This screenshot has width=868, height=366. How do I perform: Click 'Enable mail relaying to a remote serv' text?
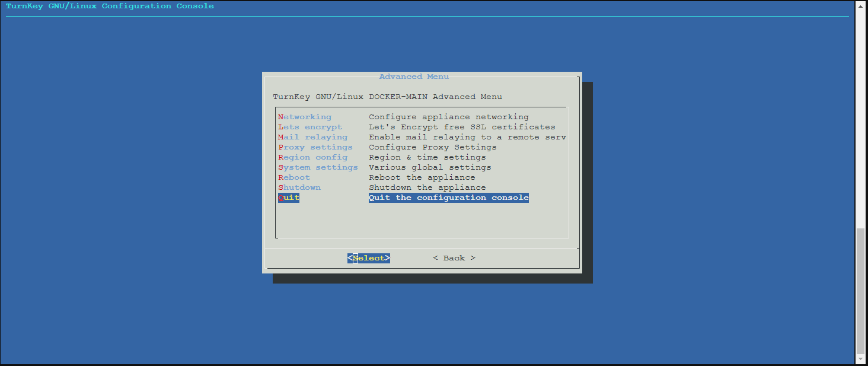pos(467,137)
